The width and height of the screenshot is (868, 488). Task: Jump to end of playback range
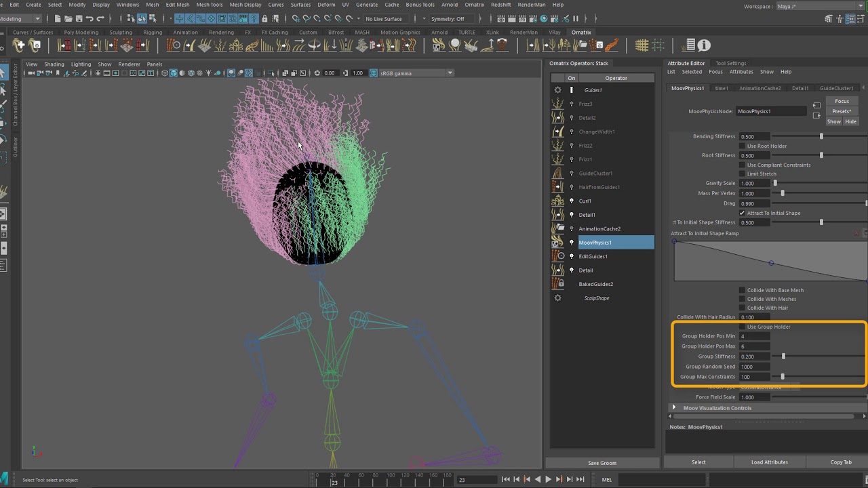(x=580, y=480)
